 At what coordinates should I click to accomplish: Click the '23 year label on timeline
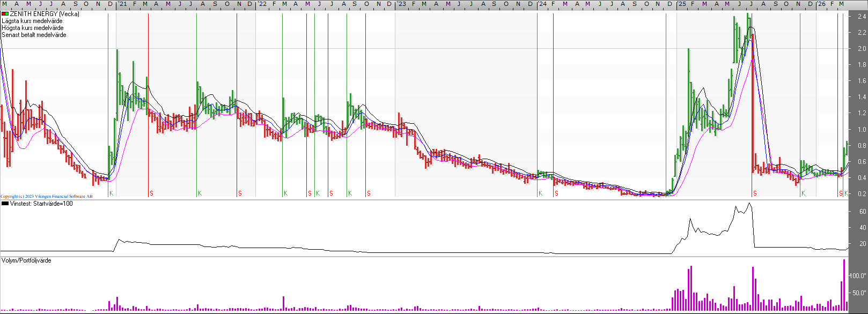coord(401,4)
